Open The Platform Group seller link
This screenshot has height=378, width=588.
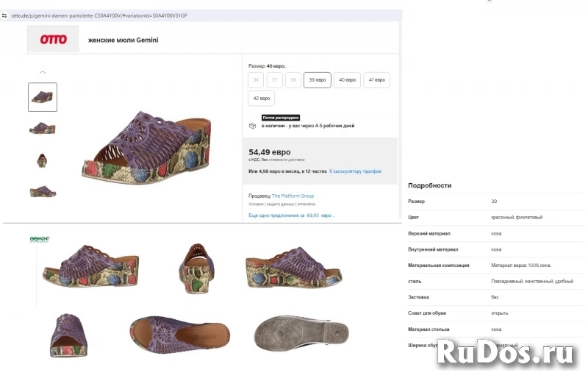[293, 196]
